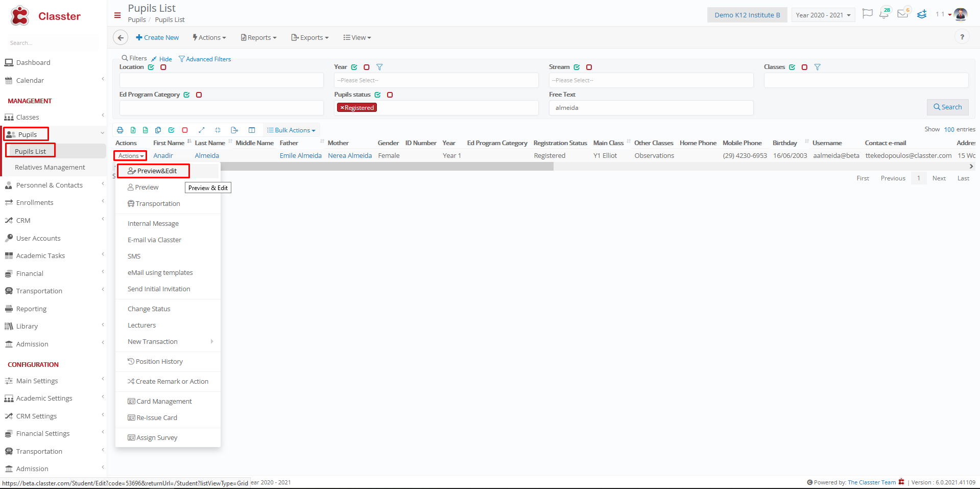
Task: Open the Exports dropdown
Action: (310, 37)
